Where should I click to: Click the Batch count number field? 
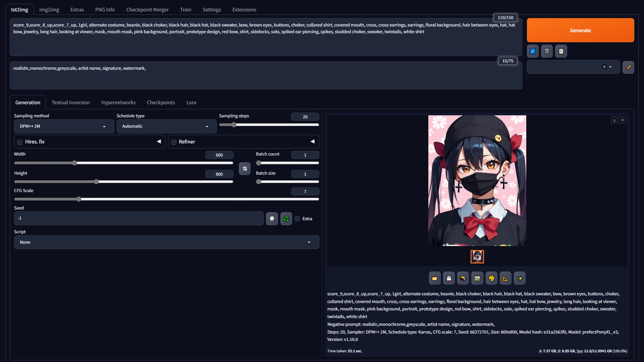tap(305, 155)
